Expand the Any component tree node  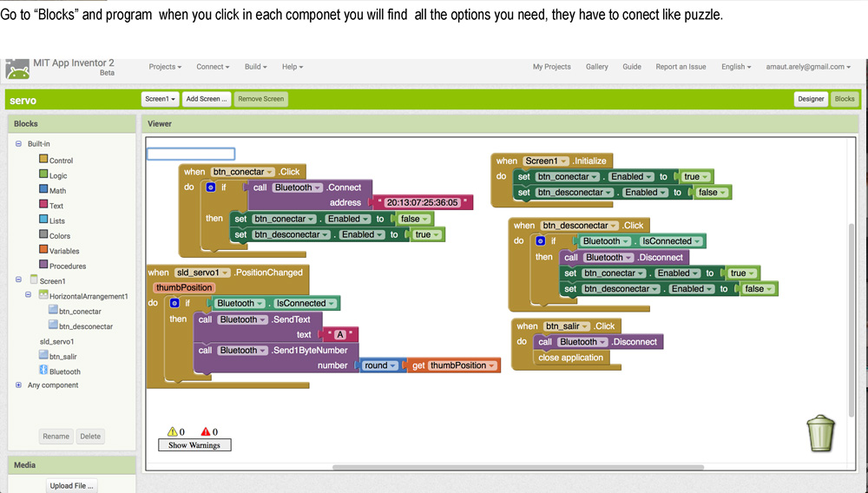click(18, 385)
